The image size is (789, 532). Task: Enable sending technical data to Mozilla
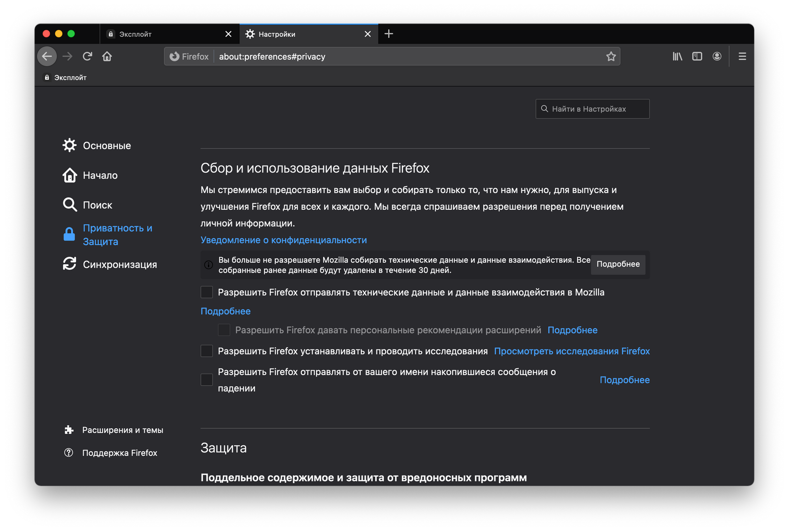pyautogui.click(x=207, y=292)
